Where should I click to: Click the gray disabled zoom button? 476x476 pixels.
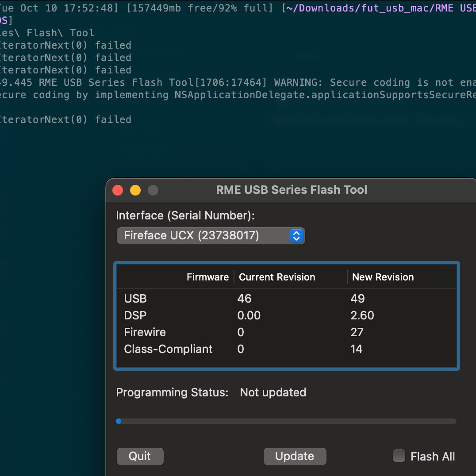pyautogui.click(x=153, y=190)
